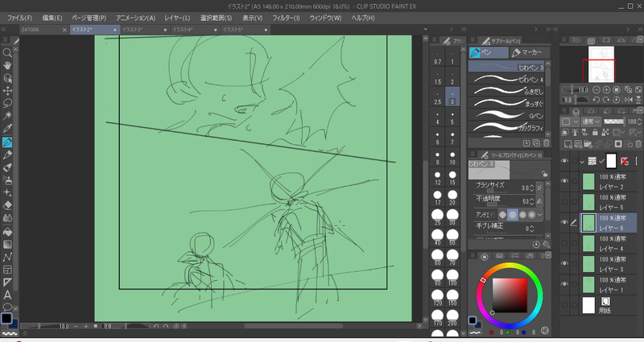Open the canvas tab list dropdown arrow
This screenshot has width=644, height=342.
pos(426,29)
